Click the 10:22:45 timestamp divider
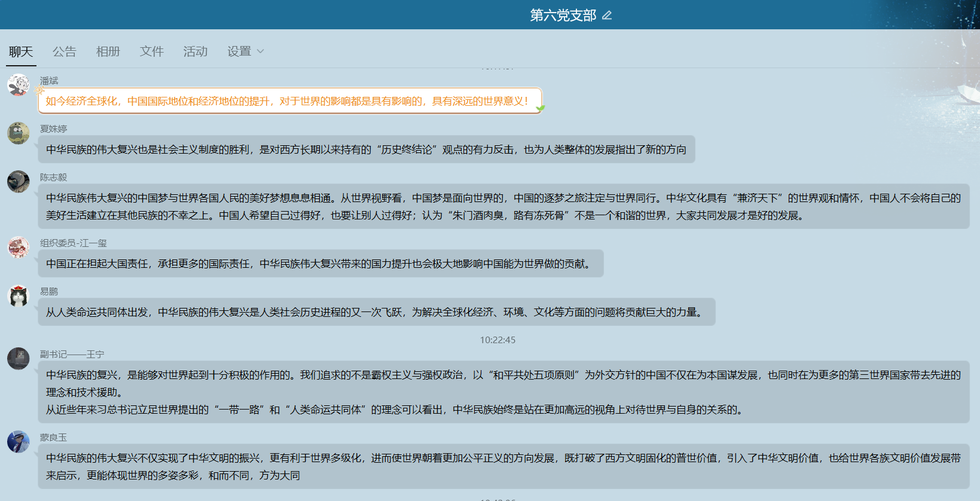Viewport: 980px width, 501px height. (x=497, y=340)
